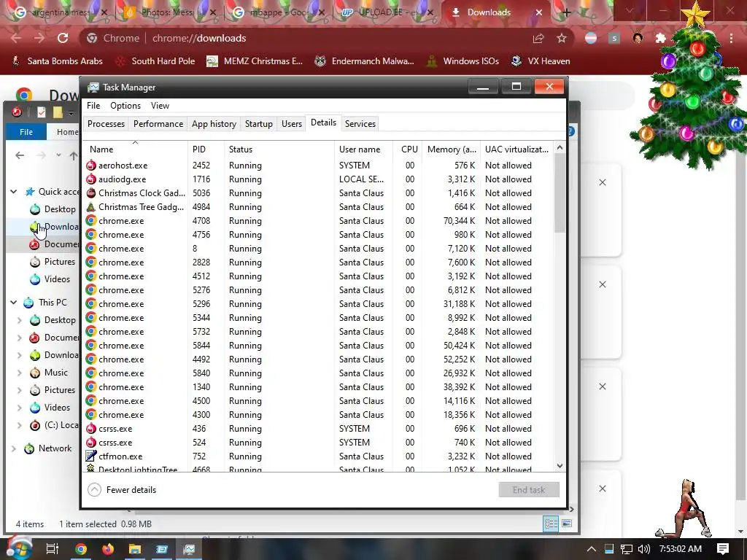Viewport: 747px width, 560px height.
Task: Open Chrome profile avatar
Action: pyautogui.click(x=638, y=38)
